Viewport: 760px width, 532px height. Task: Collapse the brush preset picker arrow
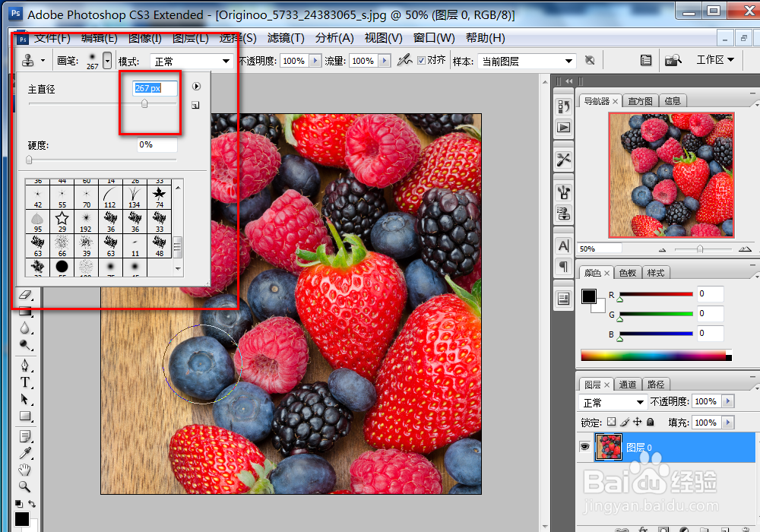point(108,61)
